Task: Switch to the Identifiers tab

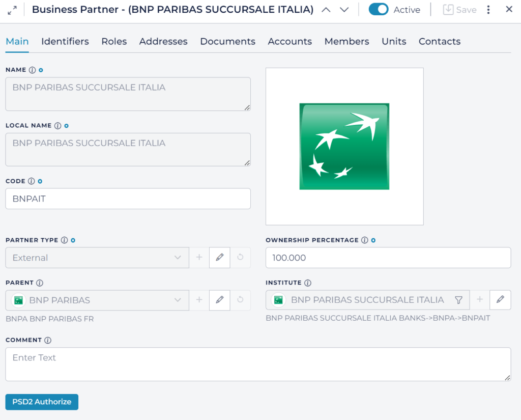Action: pos(65,42)
